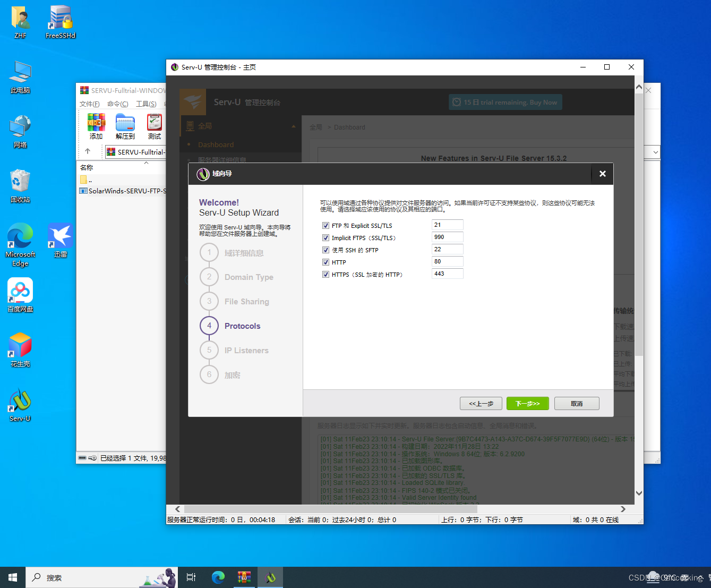
Task: Launch the FreeSSHd desktop shortcut
Action: click(x=61, y=21)
